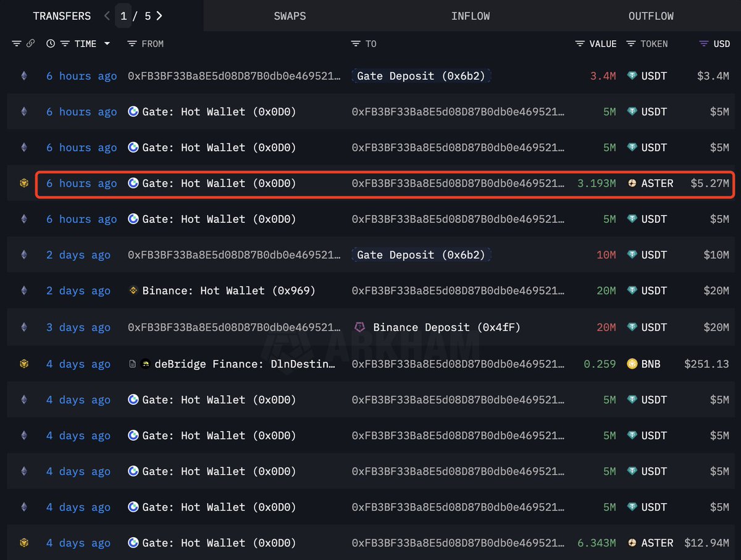Open the filter icon above the chain column
Screen dimensions: 741x560
17,44
